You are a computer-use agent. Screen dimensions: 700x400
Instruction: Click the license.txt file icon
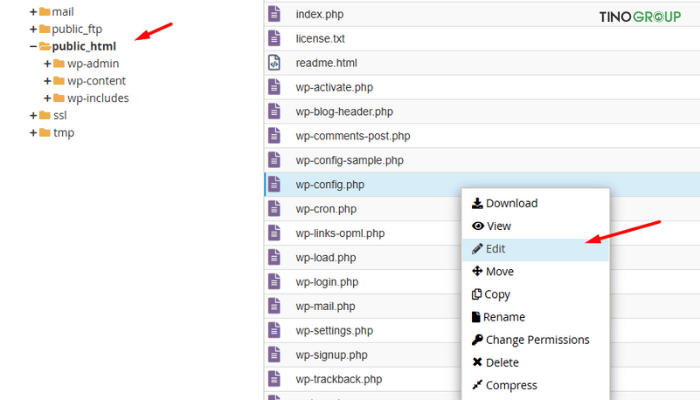[274, 38]
